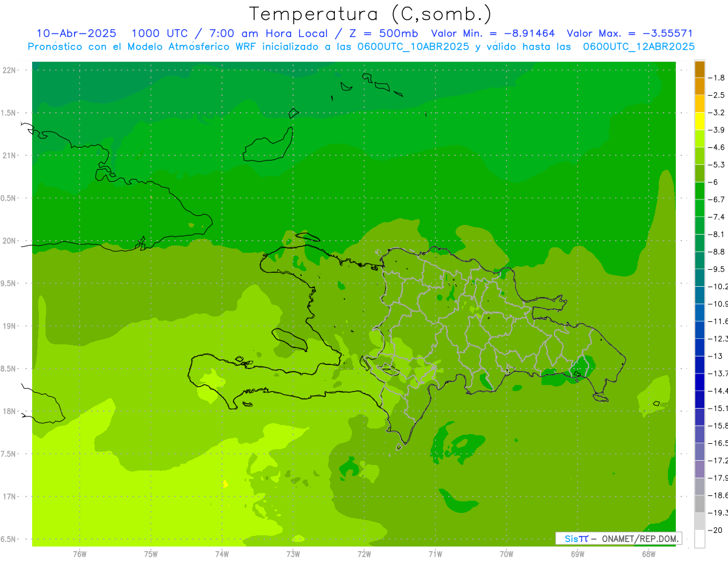The image size is (728, 562).
Task: Click the "-16.5" colorbar label
Action: tap(718, 443)
